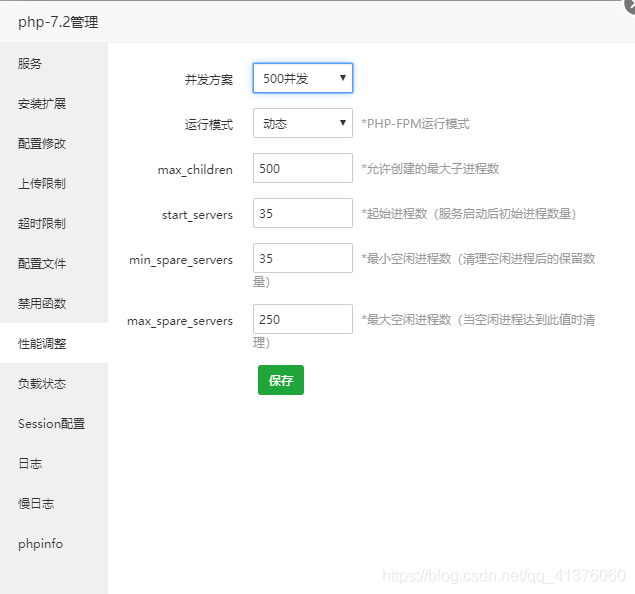Open 上传限制 settings
The height and width of the screenshot is (594, 635).
[54, 183]
